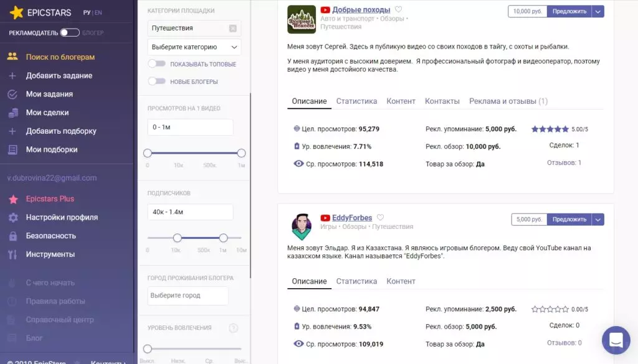Switch to Контакты tab for Добрые походы
Screen dimensions: 638x364
[442, 101]
